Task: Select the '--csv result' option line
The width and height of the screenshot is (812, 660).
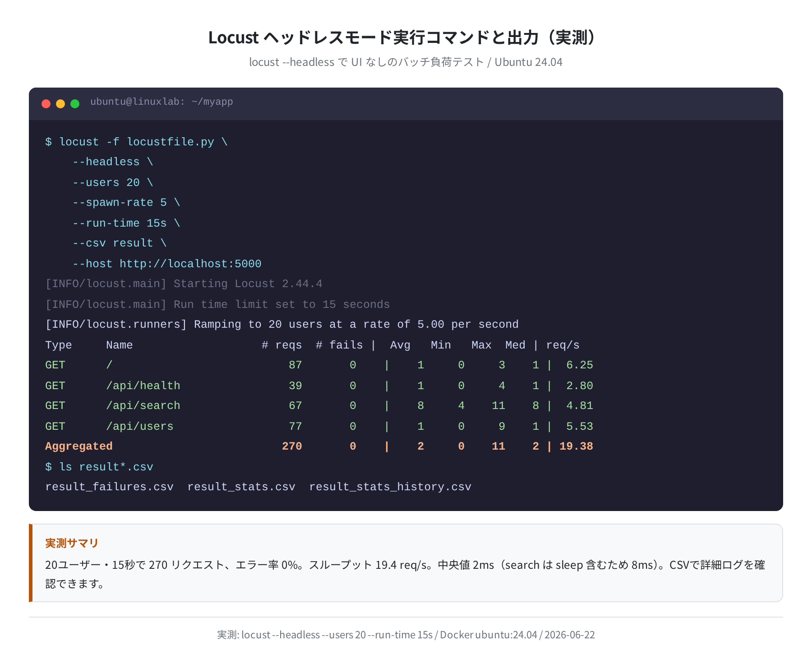Action: click(x=120, y=243)
